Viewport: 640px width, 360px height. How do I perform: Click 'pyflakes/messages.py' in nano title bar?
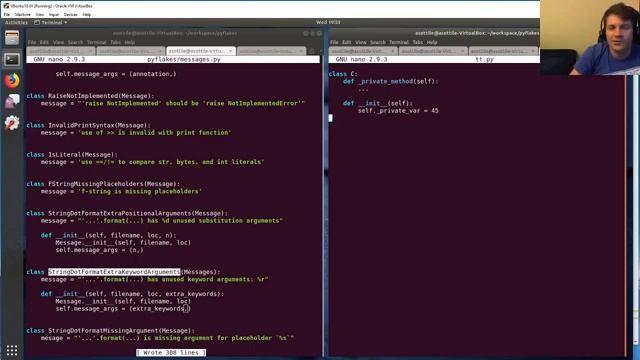(184, 59)
